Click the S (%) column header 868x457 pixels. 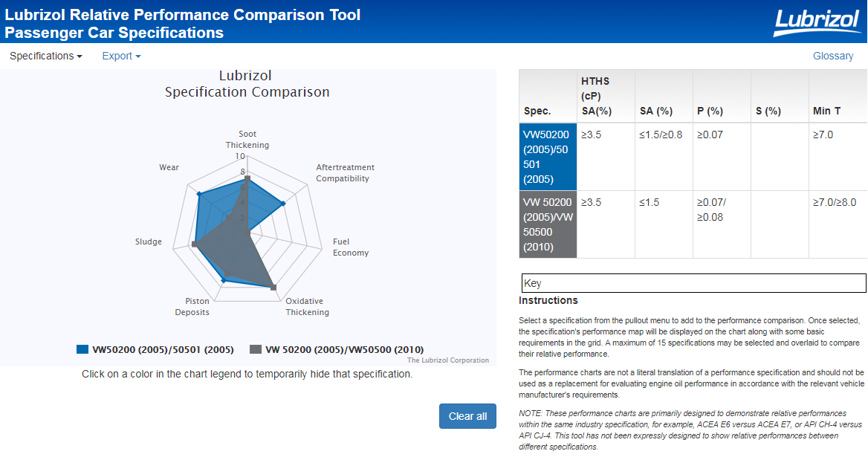pos(780,97)
